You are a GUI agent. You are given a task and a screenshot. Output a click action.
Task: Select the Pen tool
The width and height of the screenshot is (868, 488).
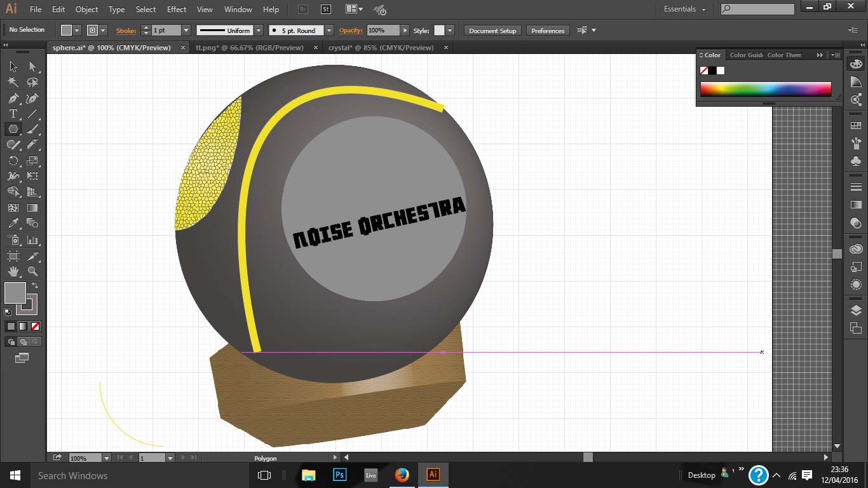(x=13, y=98)
